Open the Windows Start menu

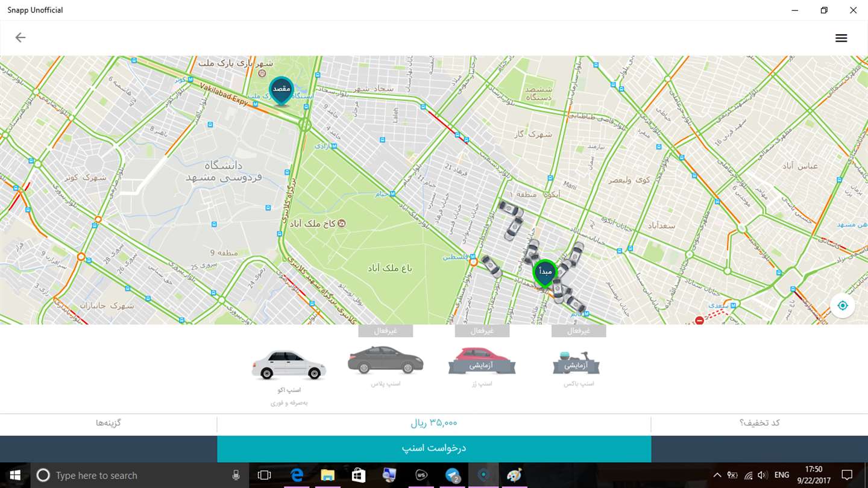coord(14,475)
